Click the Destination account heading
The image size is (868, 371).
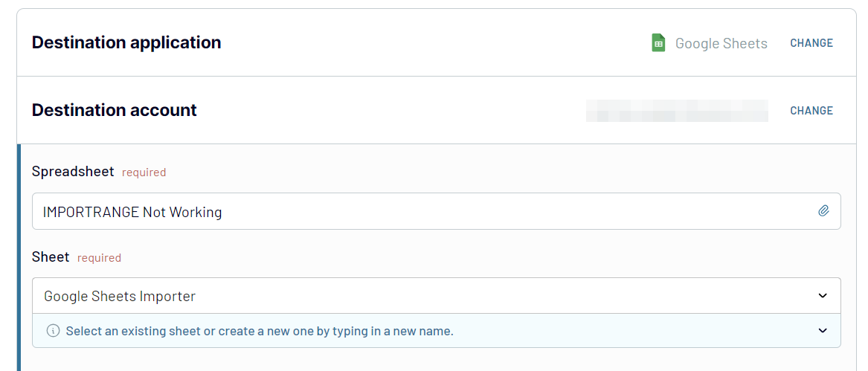(x=115, y=110)
